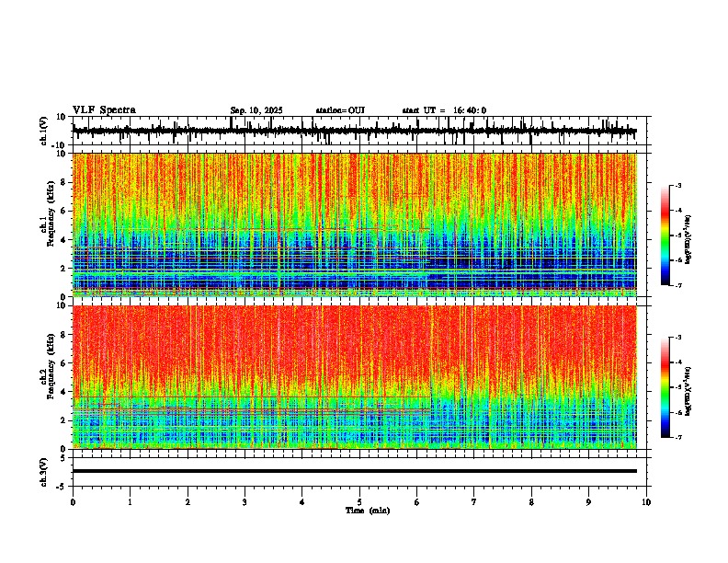This screenshot has height=563, width=728.
Task: Click the "ch.1(V)" waveform axis label
Action: [44, 131]
